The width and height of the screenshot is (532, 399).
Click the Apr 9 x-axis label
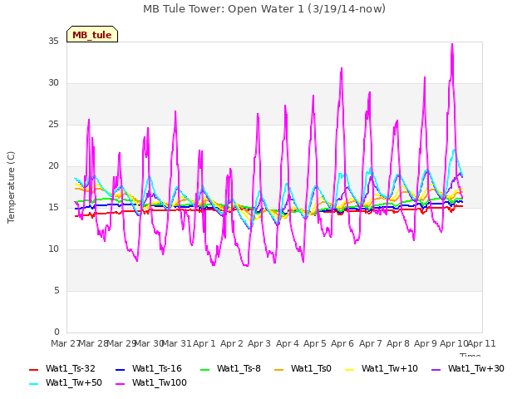tap(426, 343)
